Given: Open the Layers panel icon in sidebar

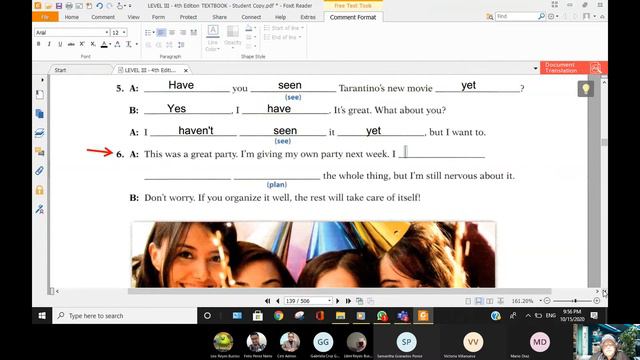Looking at the screenshot, I should (x=40, y=133).
